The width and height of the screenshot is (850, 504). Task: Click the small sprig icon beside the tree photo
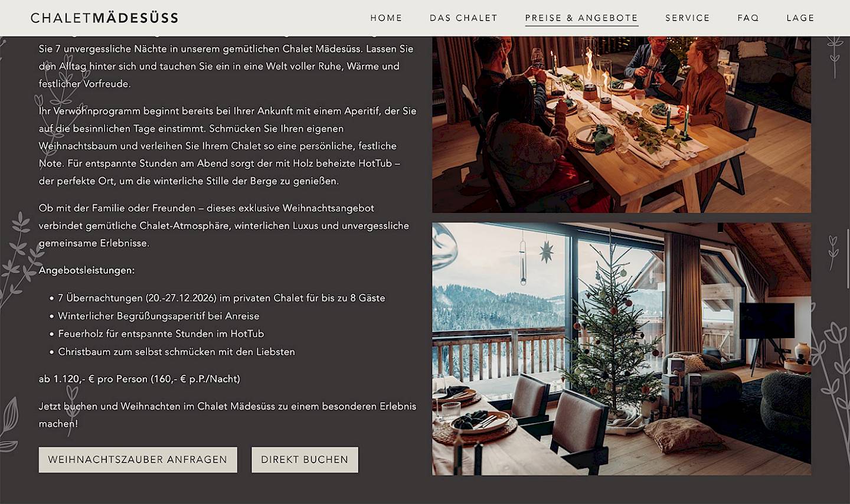tap(833, 253)
